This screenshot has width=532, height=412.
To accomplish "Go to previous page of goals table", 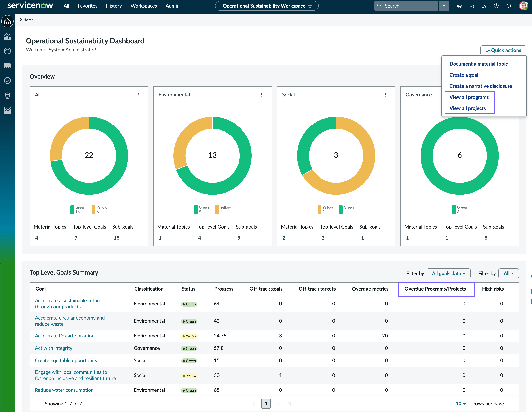I will click(x=255, y=404).
